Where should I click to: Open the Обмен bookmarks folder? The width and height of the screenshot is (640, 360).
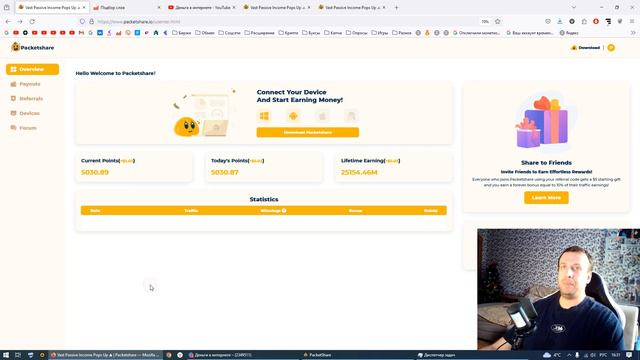point(205,33)
